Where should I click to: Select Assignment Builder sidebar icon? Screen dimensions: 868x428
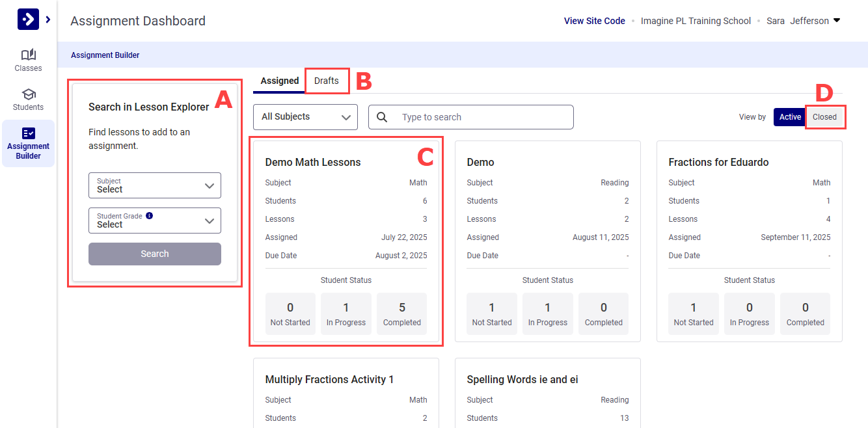(x=28, y=143)
